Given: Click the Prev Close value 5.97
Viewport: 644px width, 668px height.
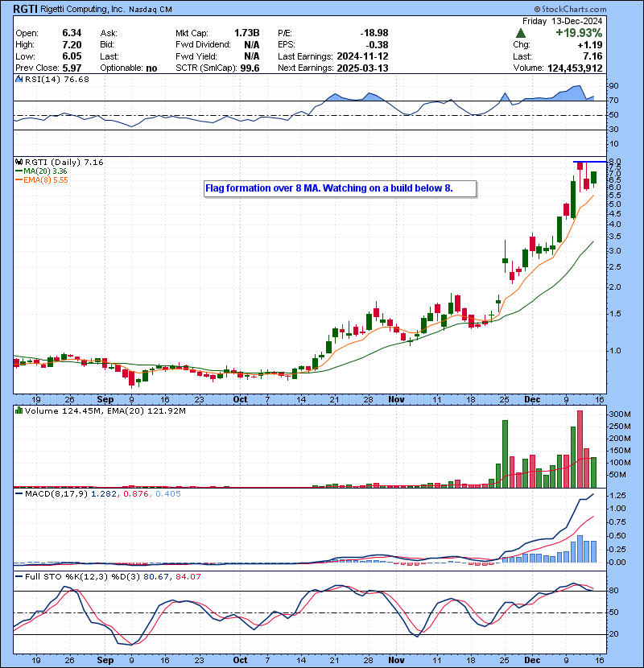Looking at the screenshot, I should [x=72, y=68].
